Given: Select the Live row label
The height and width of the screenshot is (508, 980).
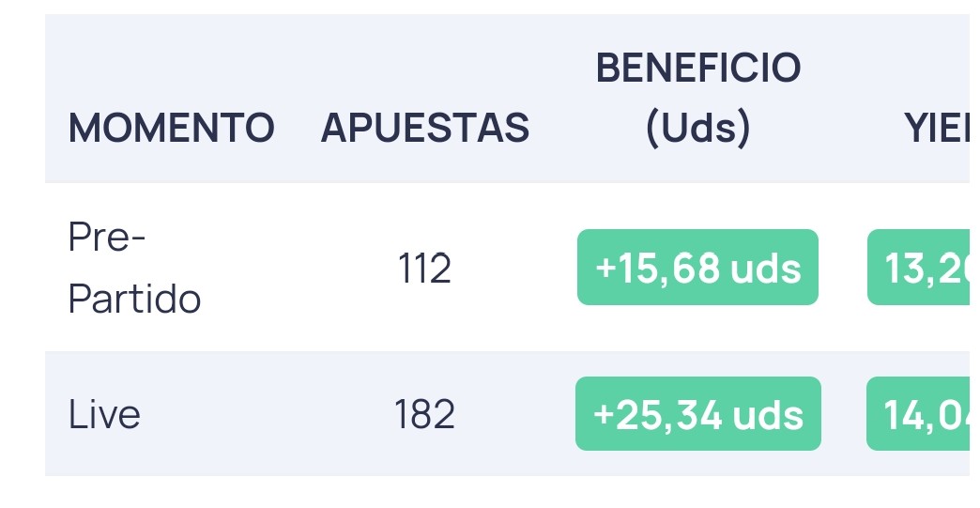Looking at the screenshot, I should click(104, 414).
